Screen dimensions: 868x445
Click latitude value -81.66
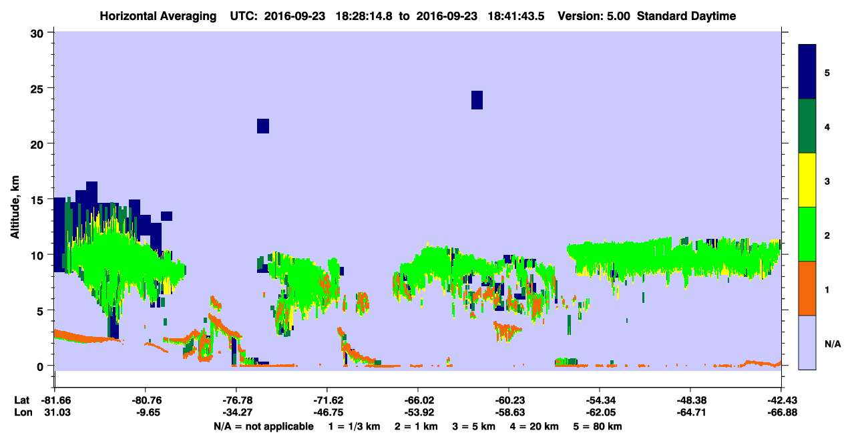(x=55, y=400)
